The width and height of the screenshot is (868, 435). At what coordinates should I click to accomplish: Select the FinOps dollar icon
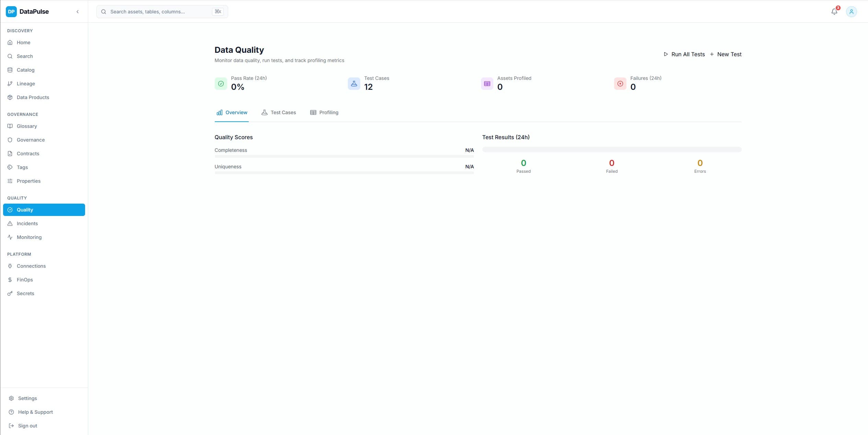(x=10, y=279)
